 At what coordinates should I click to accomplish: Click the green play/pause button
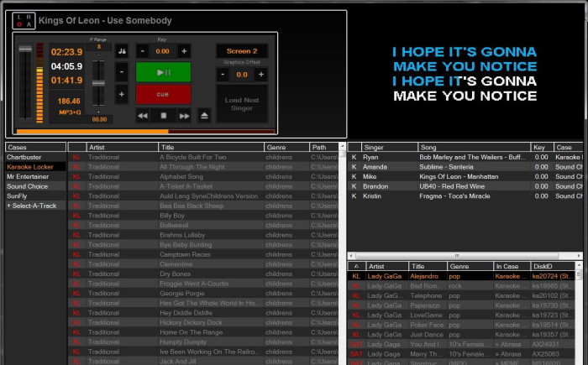(x=163, y=72)
